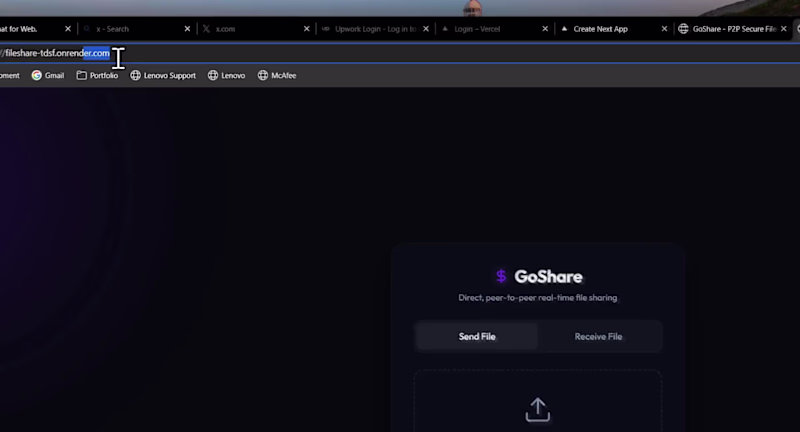Click the globe favicon on GoShare tab
This screenshot has height=432, width=800.
[x=683, y=29]
